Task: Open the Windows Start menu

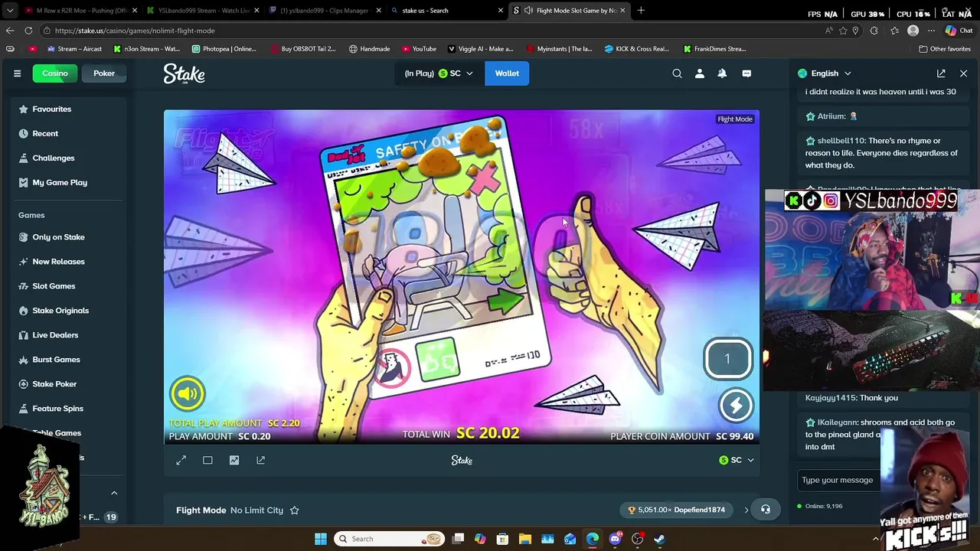Action: [320, 539]
